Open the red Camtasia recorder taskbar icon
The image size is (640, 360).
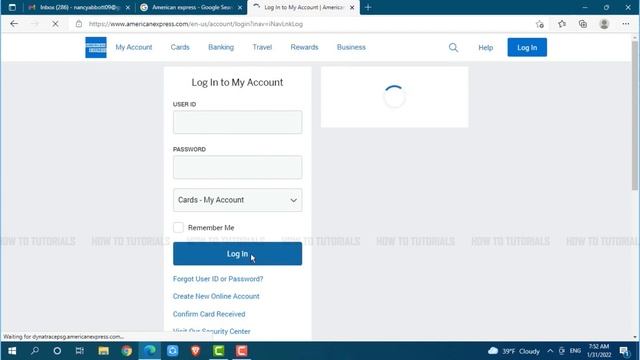[242, 351]
